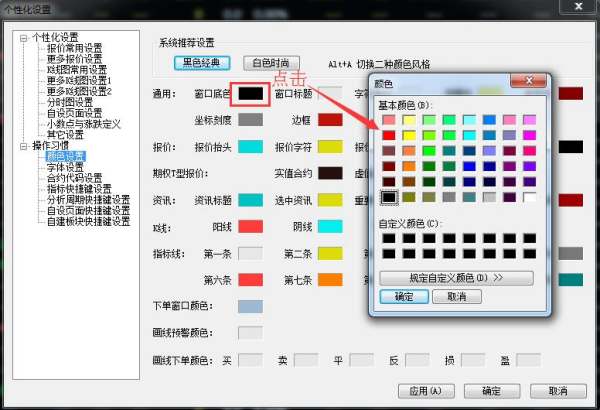Select the 第七条 orange indicator color
The image size is (600, 410).
331,280
